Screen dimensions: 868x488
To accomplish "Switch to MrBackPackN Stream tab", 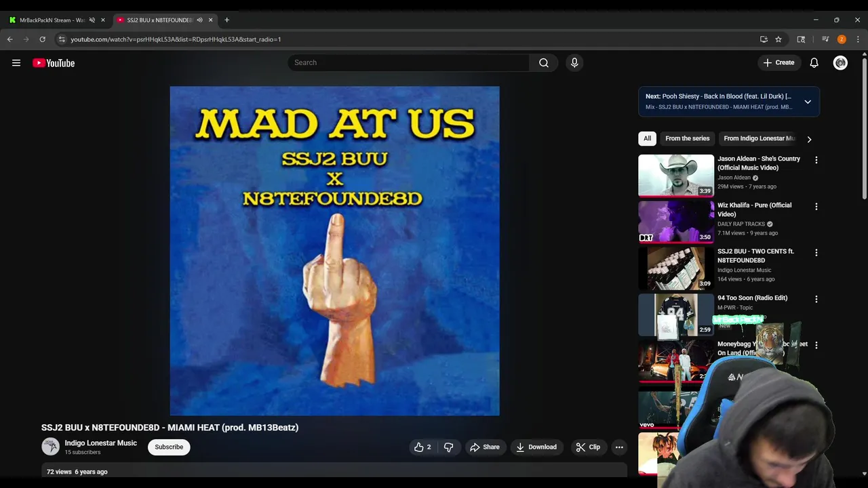I will pos(52,20).
